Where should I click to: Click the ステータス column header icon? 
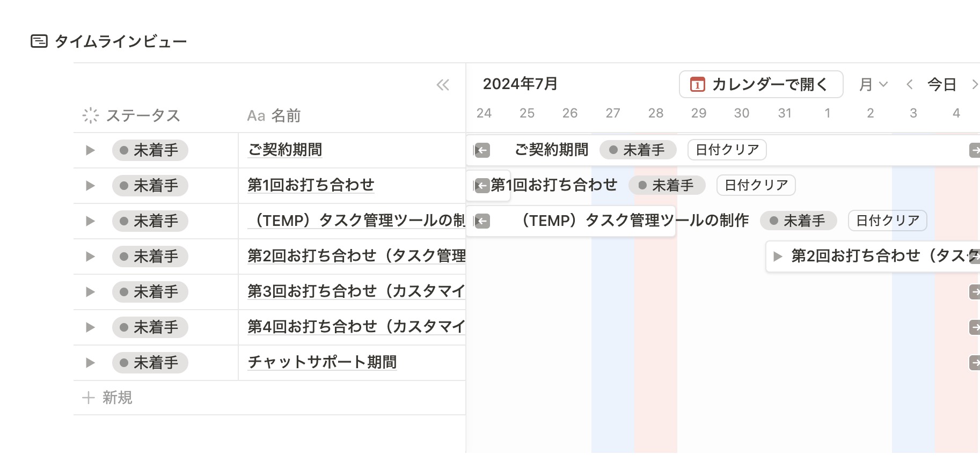90,115
